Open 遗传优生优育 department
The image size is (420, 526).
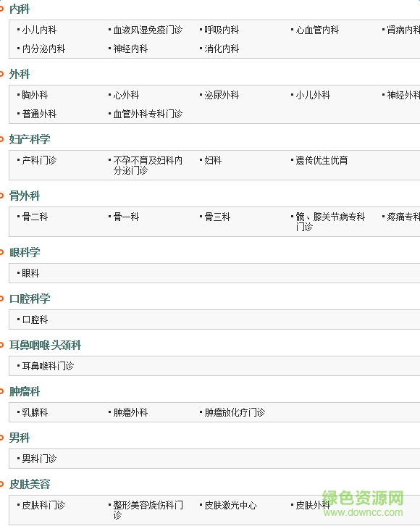click(x=322, y=160)
